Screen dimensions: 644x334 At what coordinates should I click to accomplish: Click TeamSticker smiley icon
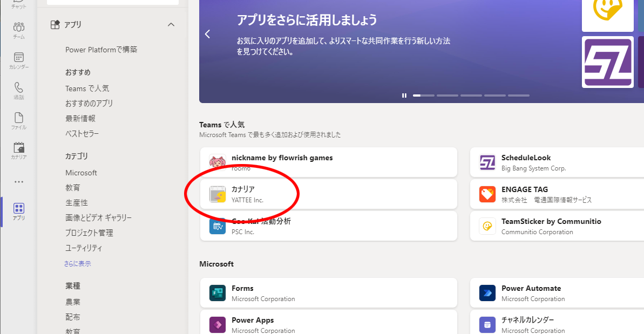pos(487,226)
